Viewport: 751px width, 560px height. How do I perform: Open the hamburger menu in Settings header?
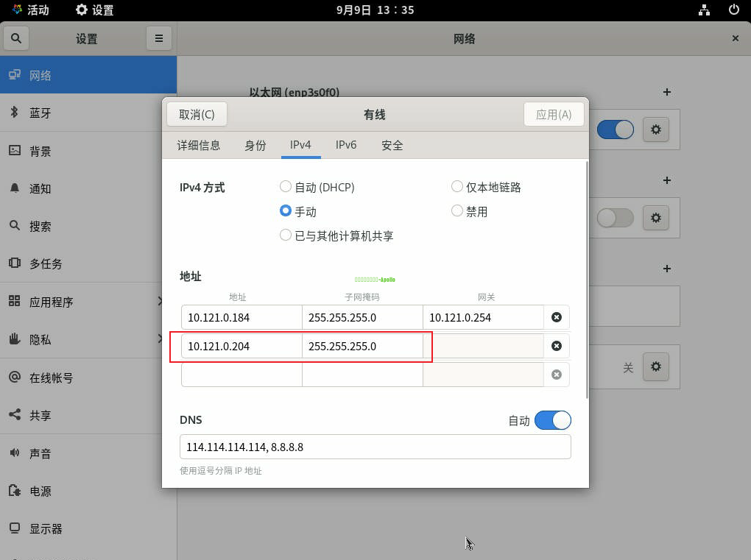click(158, 38)
